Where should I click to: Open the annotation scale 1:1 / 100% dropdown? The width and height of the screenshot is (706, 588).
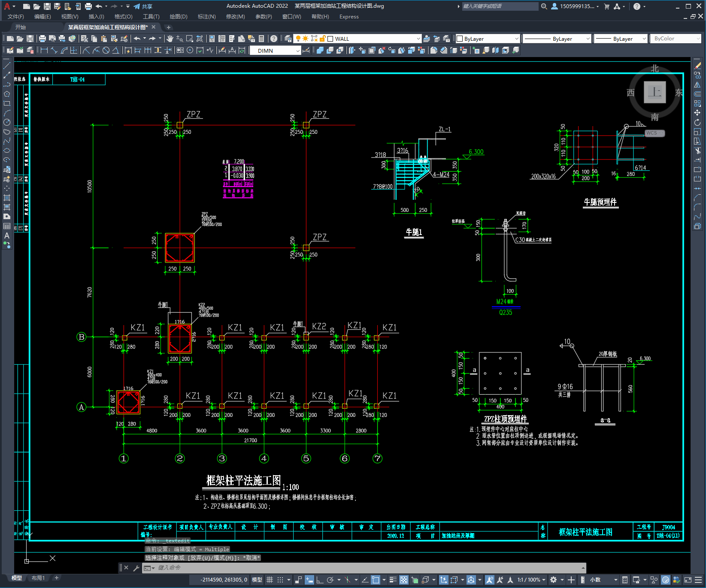[531, 580]
